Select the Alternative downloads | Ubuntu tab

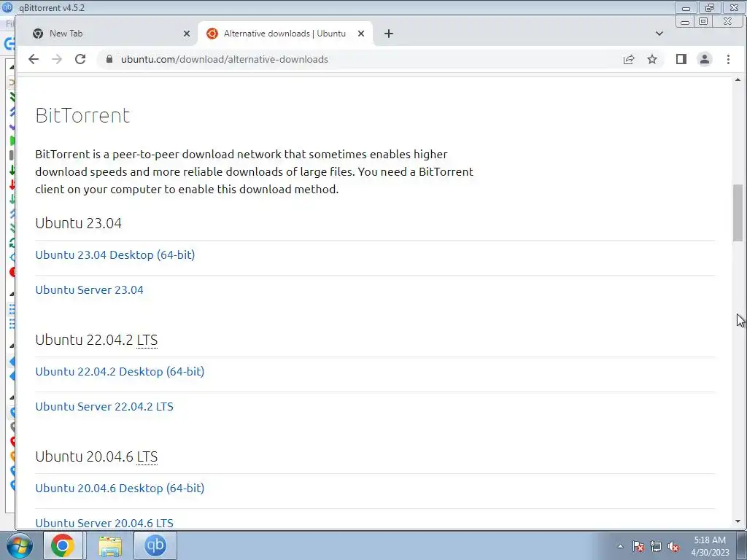click(x=285, y=34)
